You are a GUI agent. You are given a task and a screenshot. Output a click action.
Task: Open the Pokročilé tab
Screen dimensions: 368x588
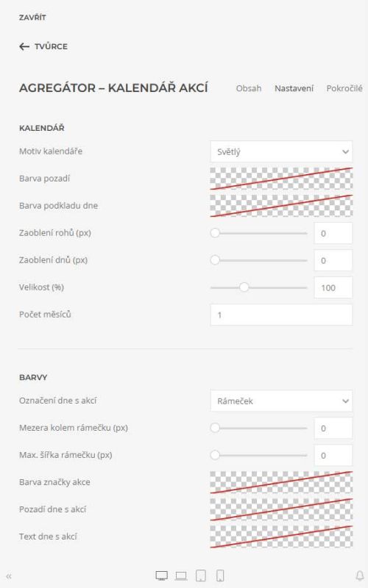point(344,88)
